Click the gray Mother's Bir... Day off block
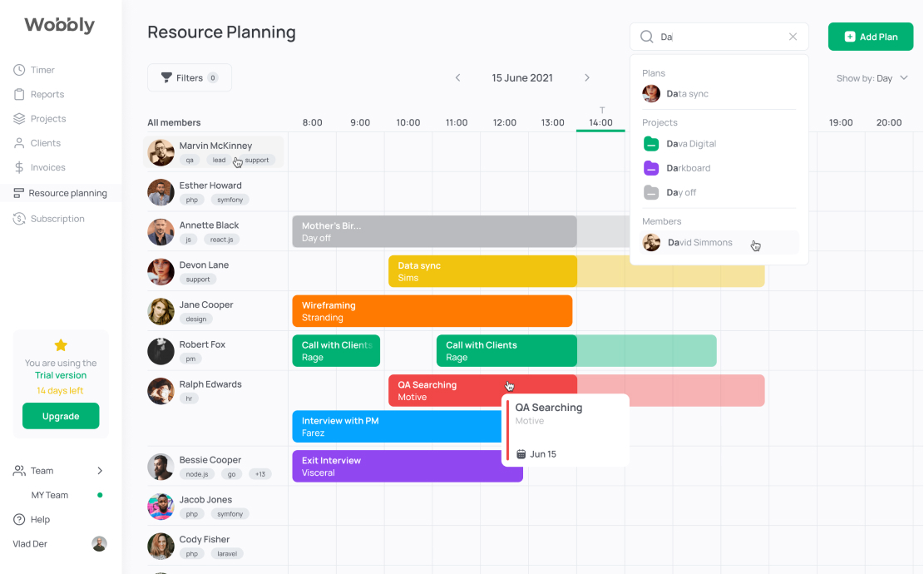 [x=434, y=231]
